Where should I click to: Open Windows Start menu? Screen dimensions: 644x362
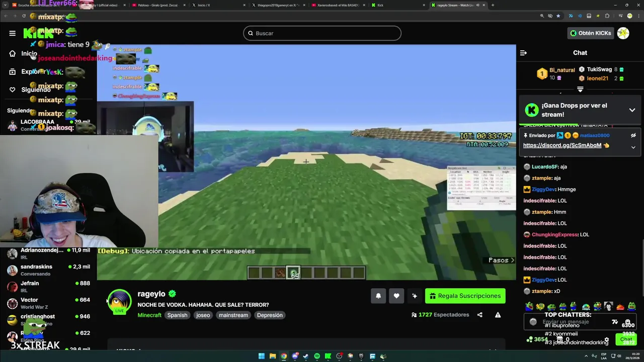(x=262, y=356)
